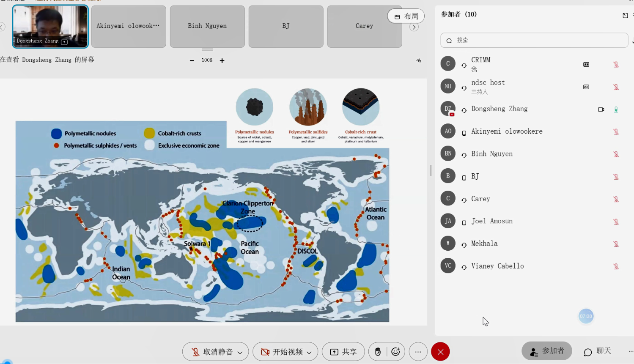The image size is (634, 364).
Task: Open more options ellipsis button
Action: pyautogui.click(x=418, y=352)
